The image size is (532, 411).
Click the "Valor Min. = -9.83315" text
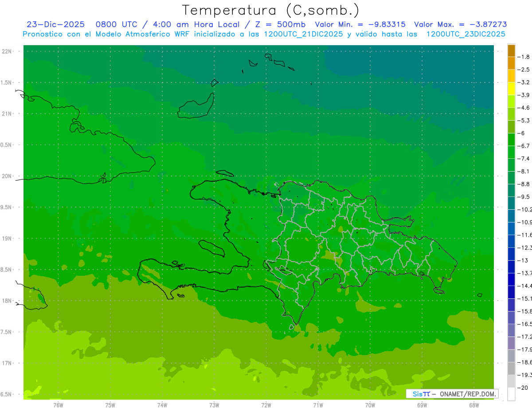tap(360, 24)
